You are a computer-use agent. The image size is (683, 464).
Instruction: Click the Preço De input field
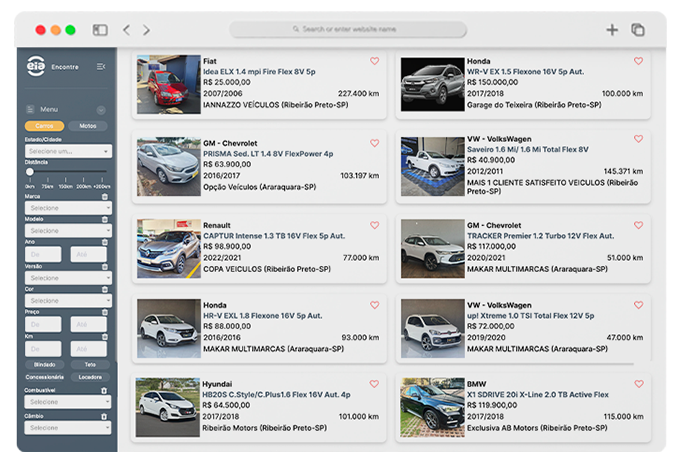[43, 325]
